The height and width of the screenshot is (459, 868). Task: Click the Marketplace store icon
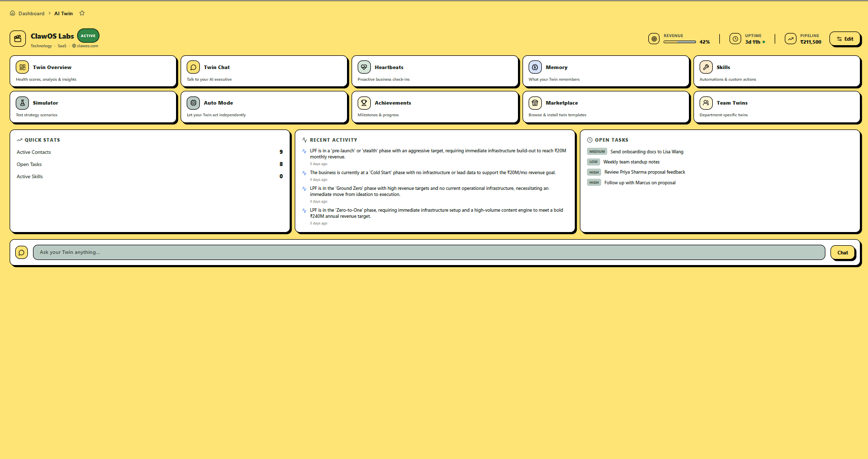click(535, 103)
